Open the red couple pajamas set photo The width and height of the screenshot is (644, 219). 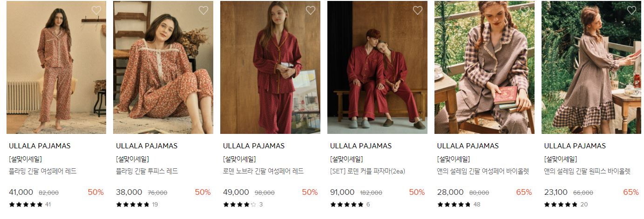[378, 67]
